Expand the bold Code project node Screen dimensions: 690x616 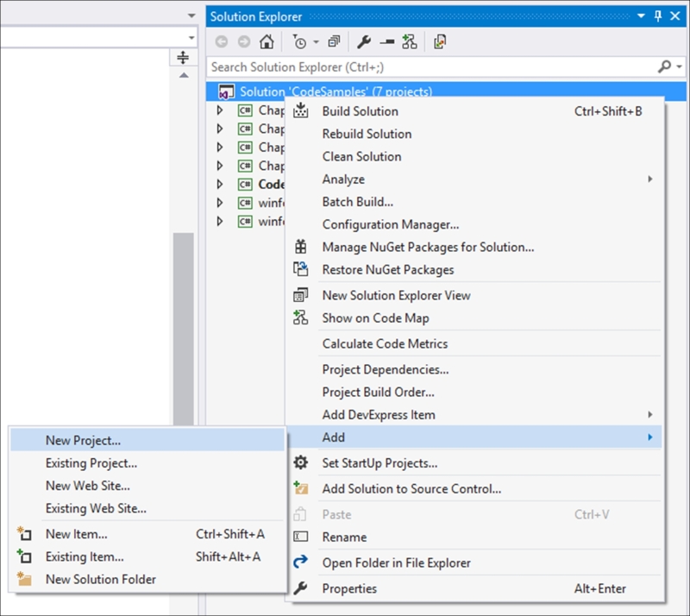point(220,184)
